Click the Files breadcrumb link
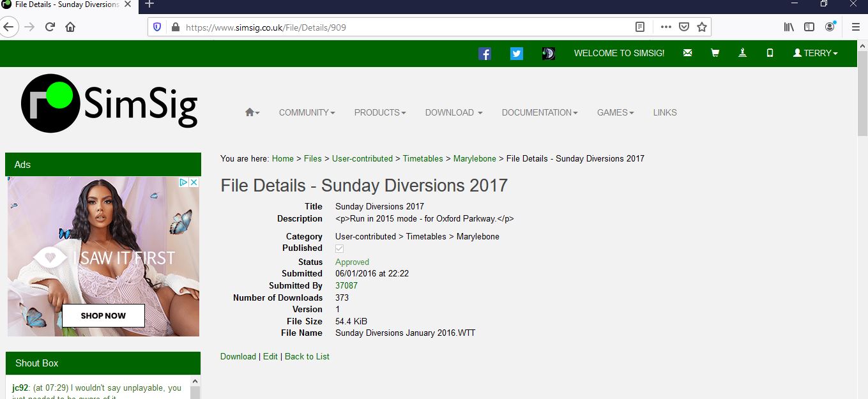 pos(313,158)
